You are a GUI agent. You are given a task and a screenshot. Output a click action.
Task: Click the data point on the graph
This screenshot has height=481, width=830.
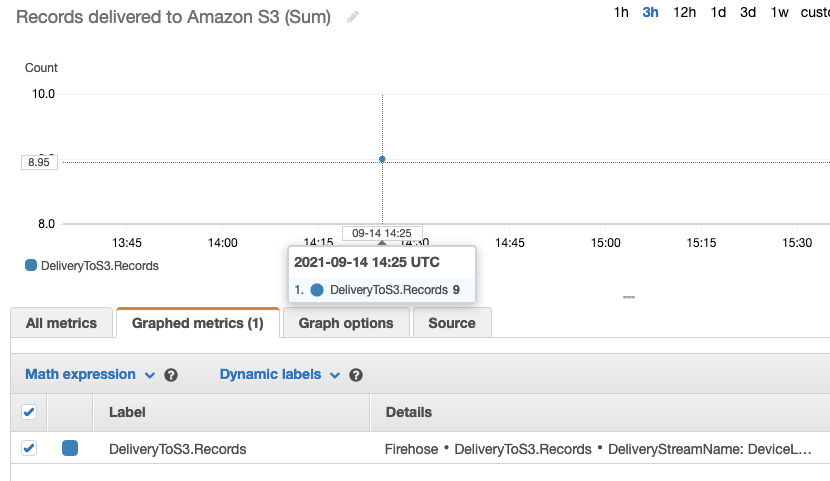tap(382, 159)
